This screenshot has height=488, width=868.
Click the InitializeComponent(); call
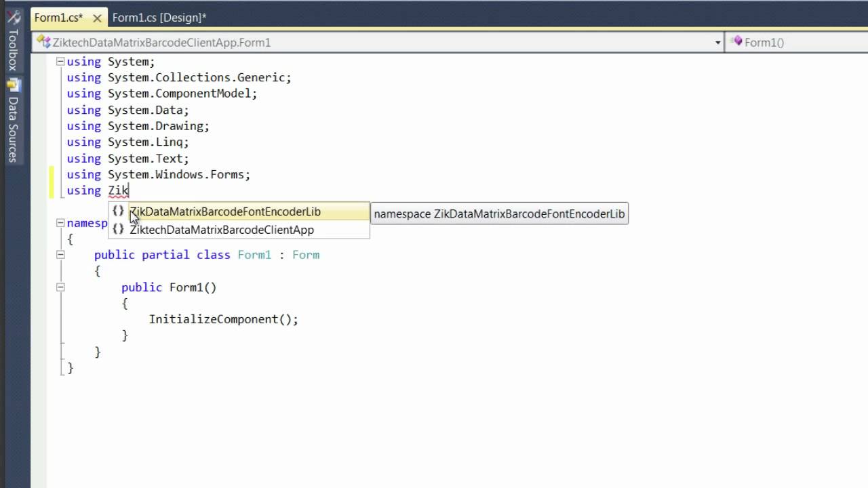[224, 319]
